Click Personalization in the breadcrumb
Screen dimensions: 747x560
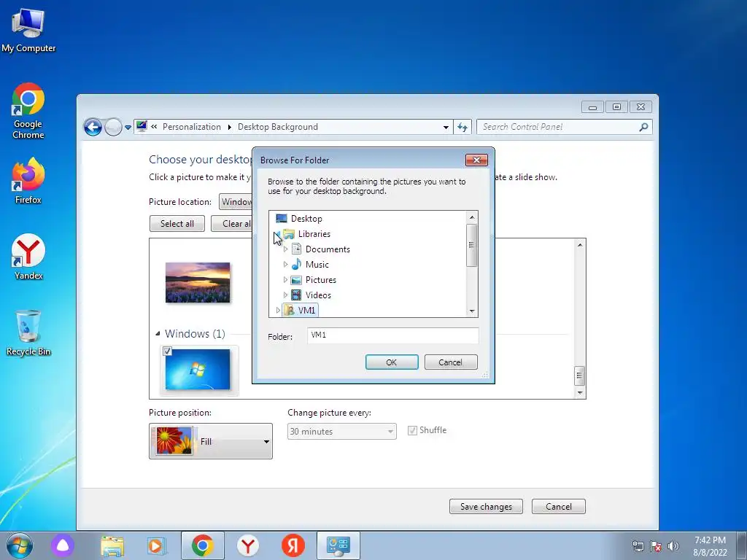192,127
